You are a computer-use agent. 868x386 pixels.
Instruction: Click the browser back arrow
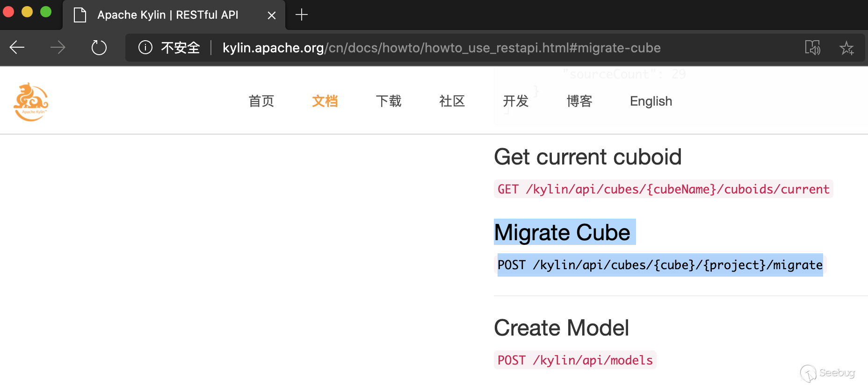pyautogui.click(x=17, y=47)
